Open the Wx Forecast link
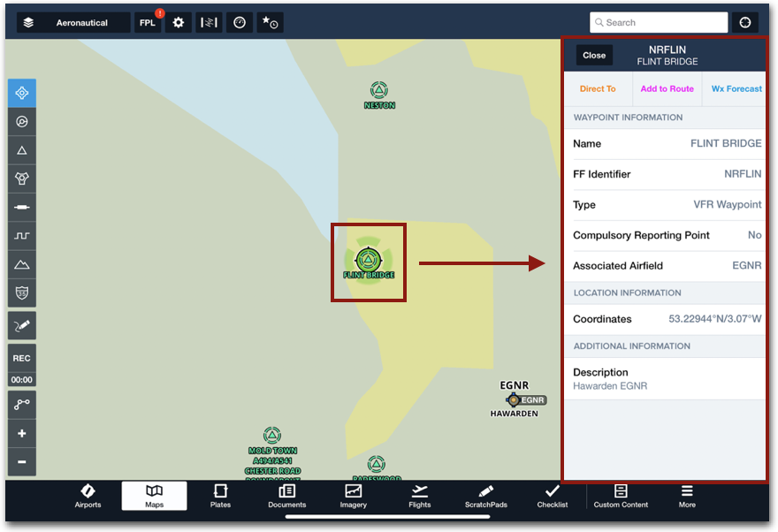 [x=736, y=89]
